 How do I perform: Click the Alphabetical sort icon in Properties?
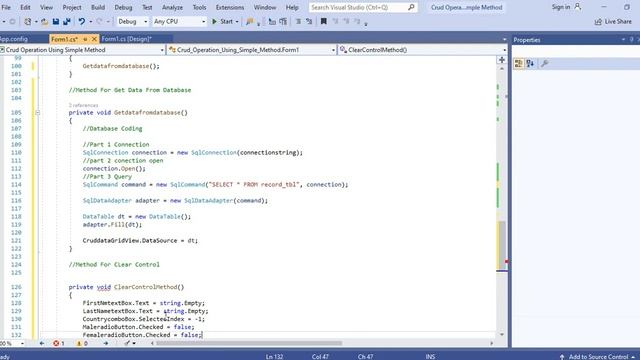click(530, 64)
